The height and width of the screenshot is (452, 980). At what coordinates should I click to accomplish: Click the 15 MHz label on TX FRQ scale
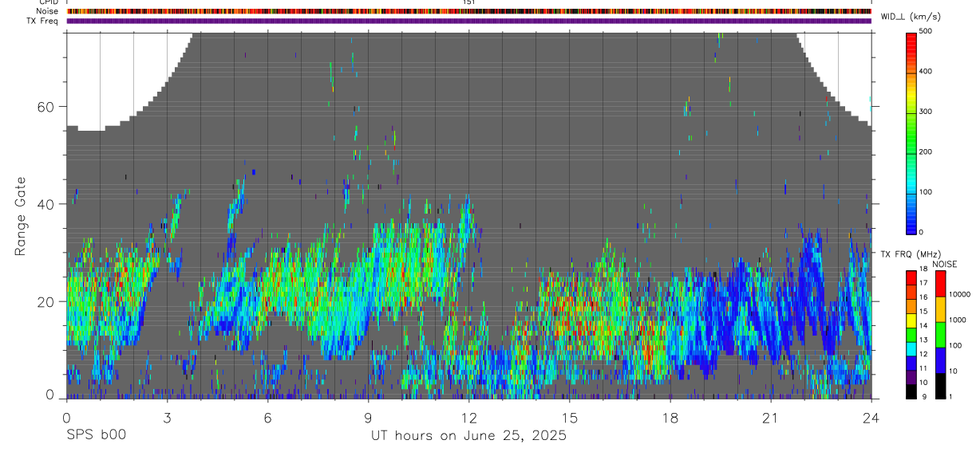click(923, 311)
